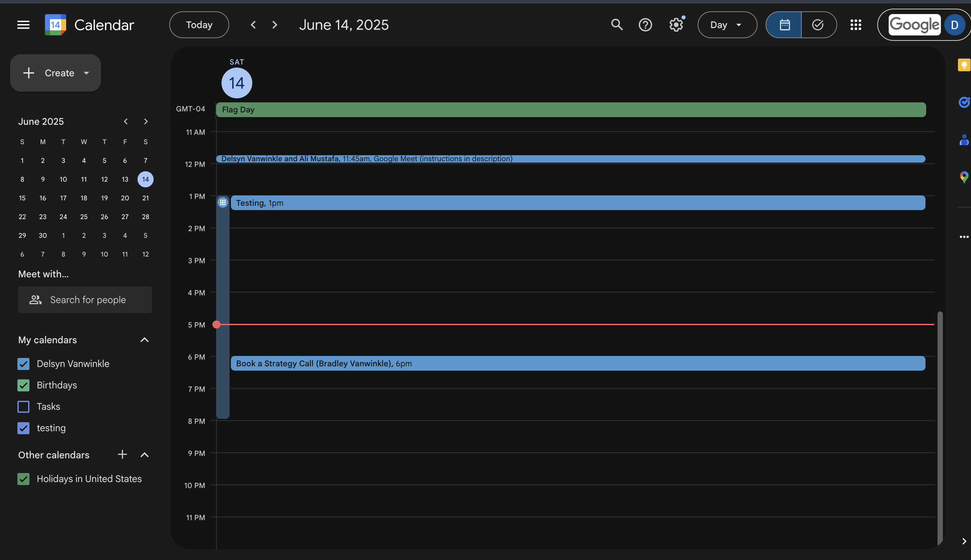Open Contacts in side panel
Screen dimensions: 971x560
pyautogui.click(x=964, y=139)
